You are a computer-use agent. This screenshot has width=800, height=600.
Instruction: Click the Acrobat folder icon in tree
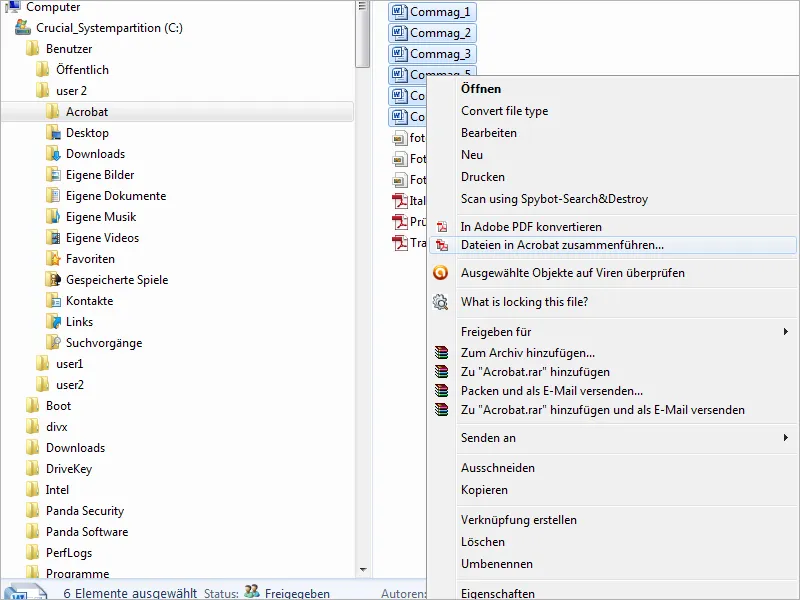point(52,111)
